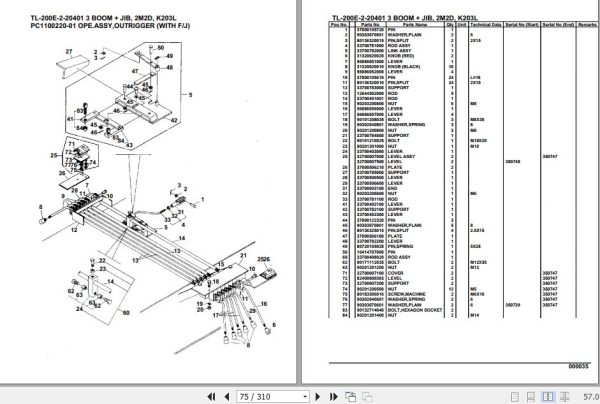600x404 pixels.
Task: Click callout number 21 in the diagram
Action: pyautogui.click(x=243, y=256)
